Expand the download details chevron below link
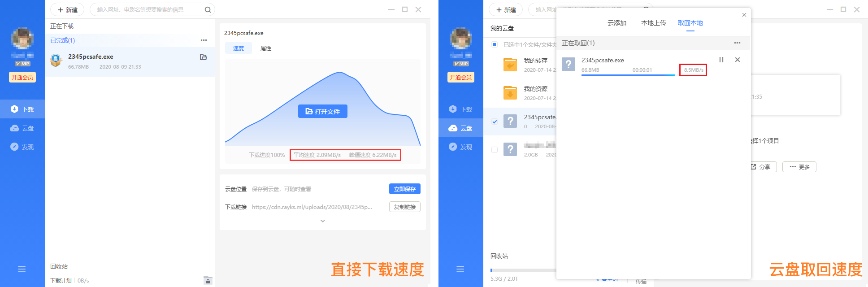The width and height of the screenshot is (868, 287). tap(323, 221)
